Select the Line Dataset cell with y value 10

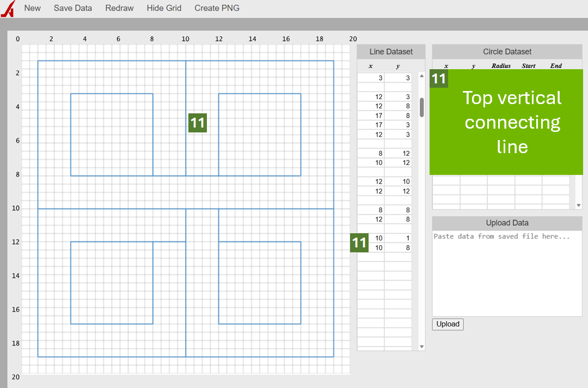(398, 181)
